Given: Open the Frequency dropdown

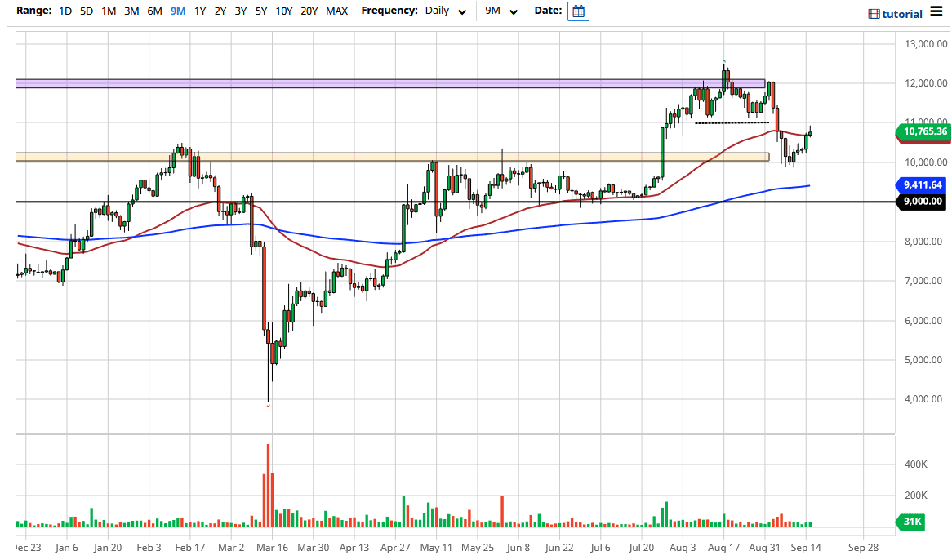Looking at the screenshot, I should click(445, 11).
